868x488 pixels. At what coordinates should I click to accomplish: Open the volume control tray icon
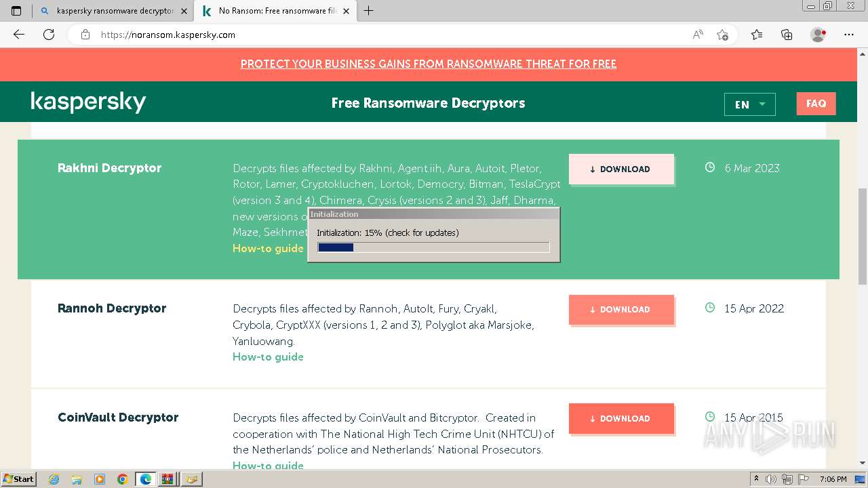772,479
